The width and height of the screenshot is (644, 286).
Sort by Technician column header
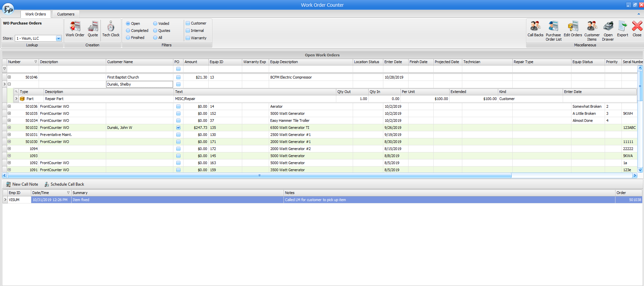(x=487, y=62)
